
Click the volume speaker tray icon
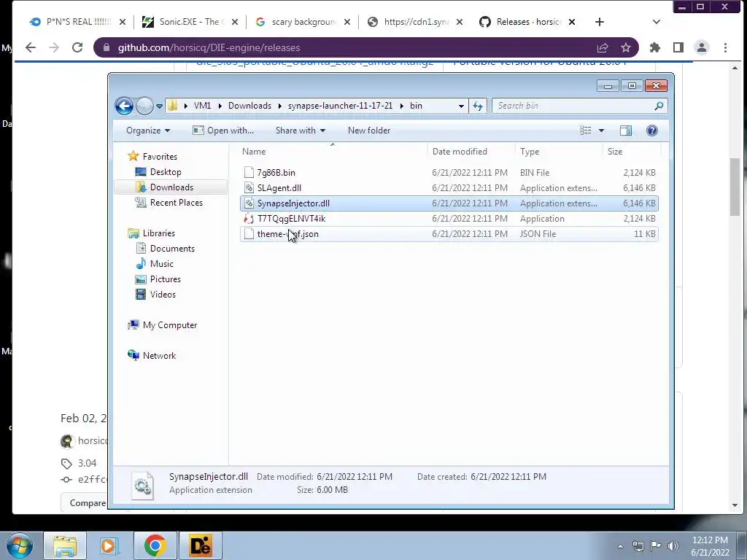pos(673,546)
